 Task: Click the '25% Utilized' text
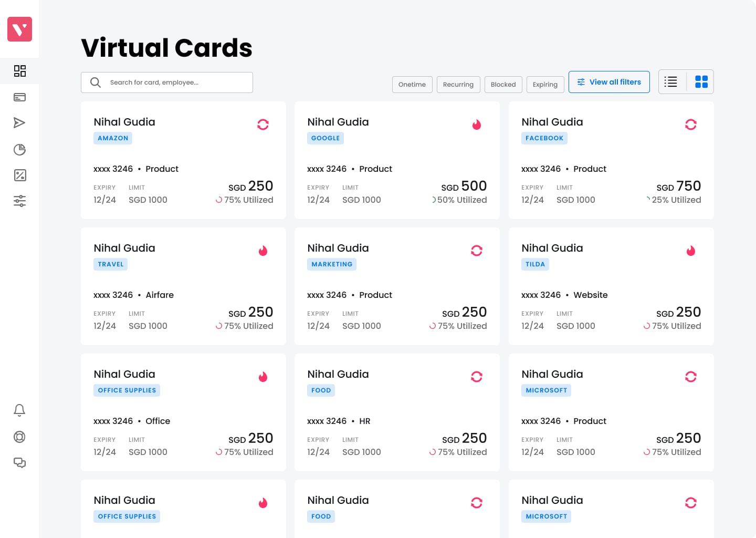coord(676,200)
